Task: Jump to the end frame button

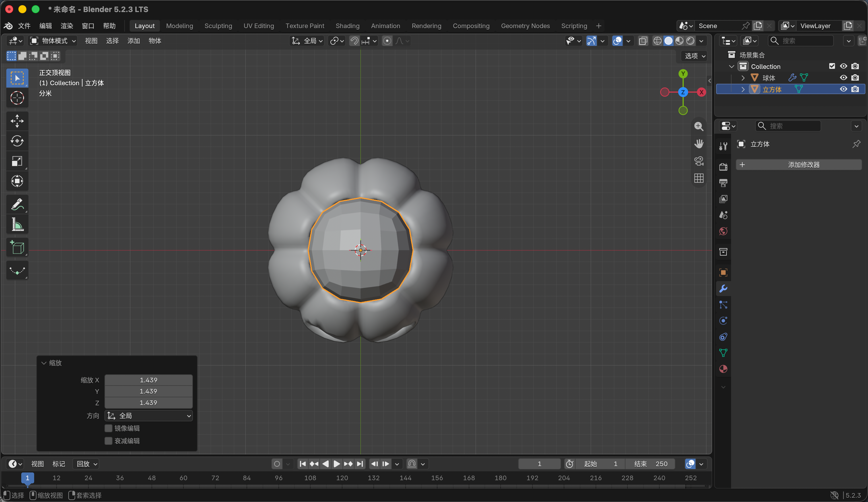Action: coord(360,464)
